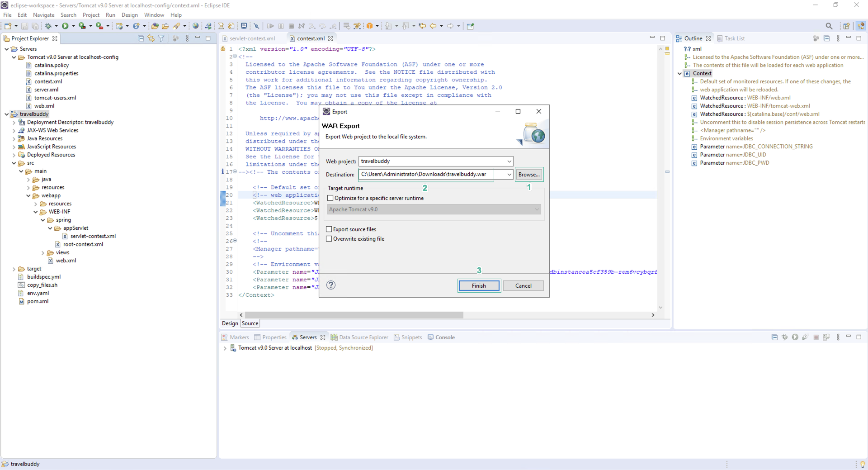Screen dimensions: 868x470
Task: Collapse the travelbuddy project node
Action: coord(6,114)
